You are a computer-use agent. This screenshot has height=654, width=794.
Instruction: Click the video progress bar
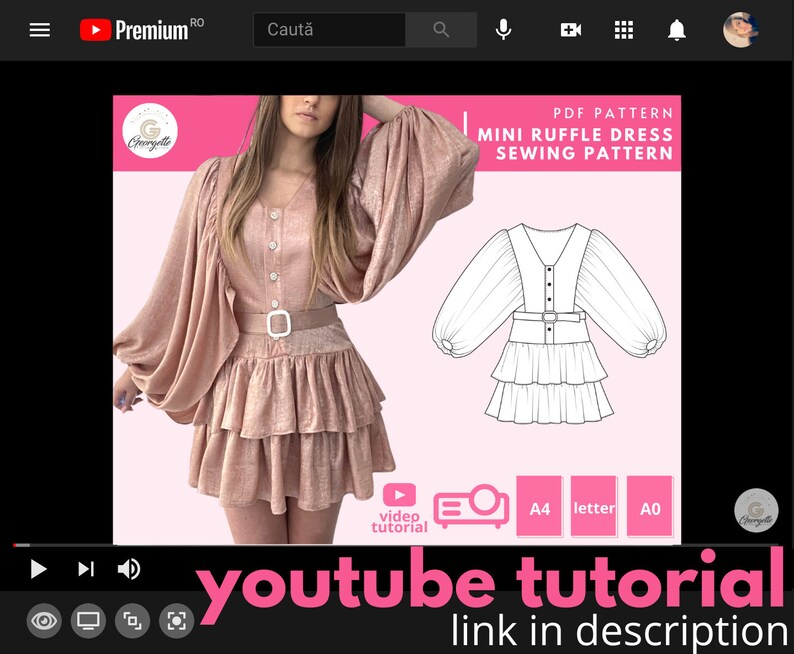tap(395, 545)
